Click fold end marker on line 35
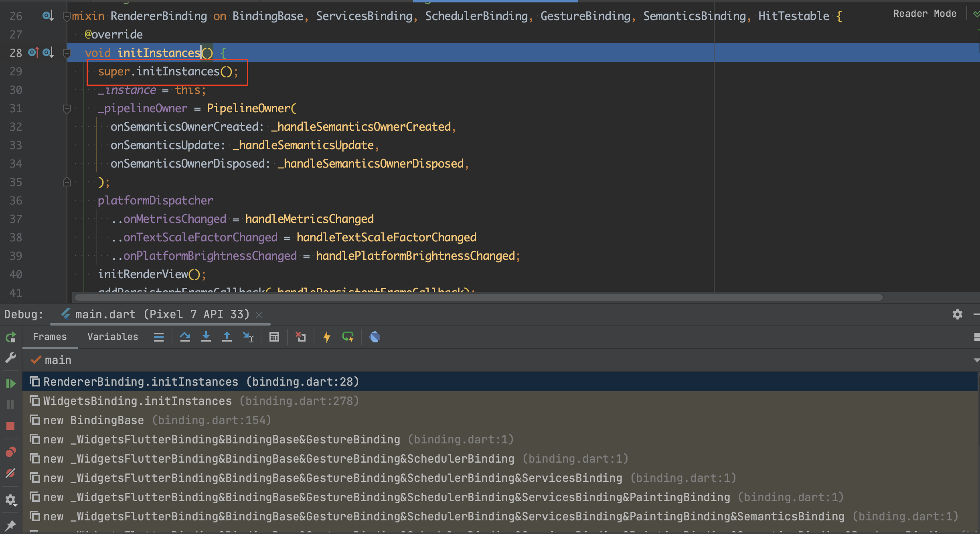 pos(67,182)
